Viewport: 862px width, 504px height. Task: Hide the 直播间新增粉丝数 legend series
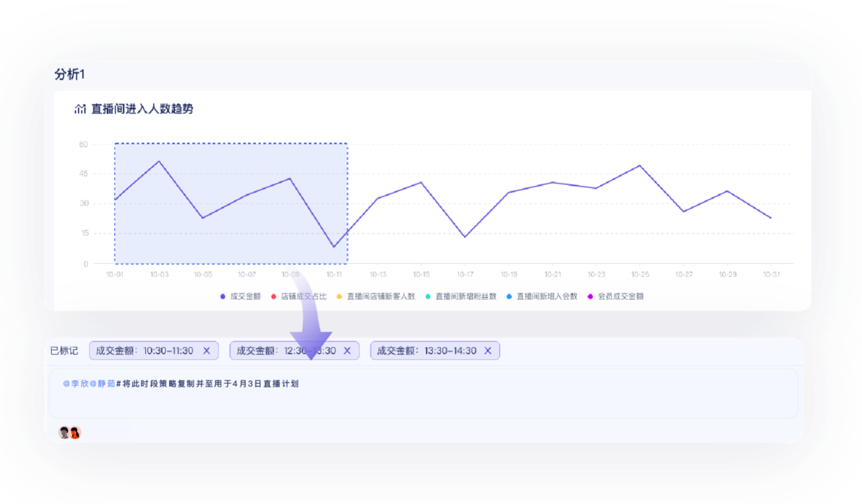coord(460,296)
